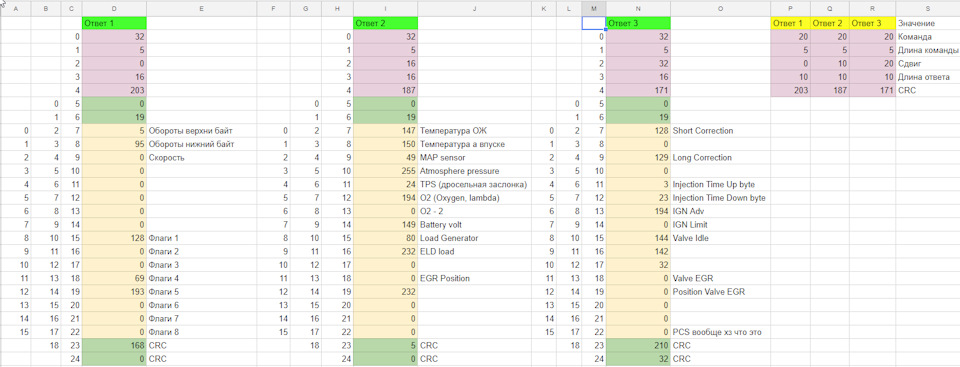Select column S header
Viewport: 960px width, 367px height.
tap(927, 9)
